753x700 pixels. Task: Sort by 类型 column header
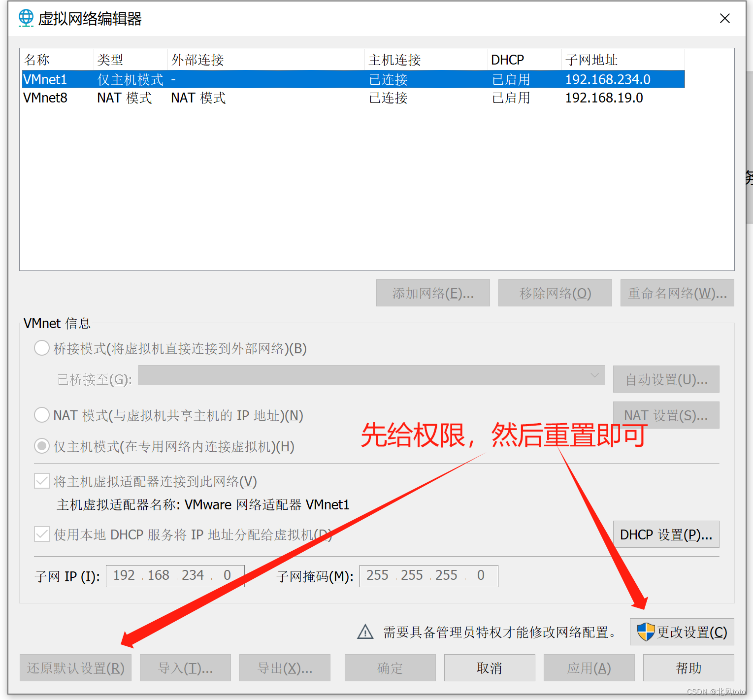tap(131, 60)
